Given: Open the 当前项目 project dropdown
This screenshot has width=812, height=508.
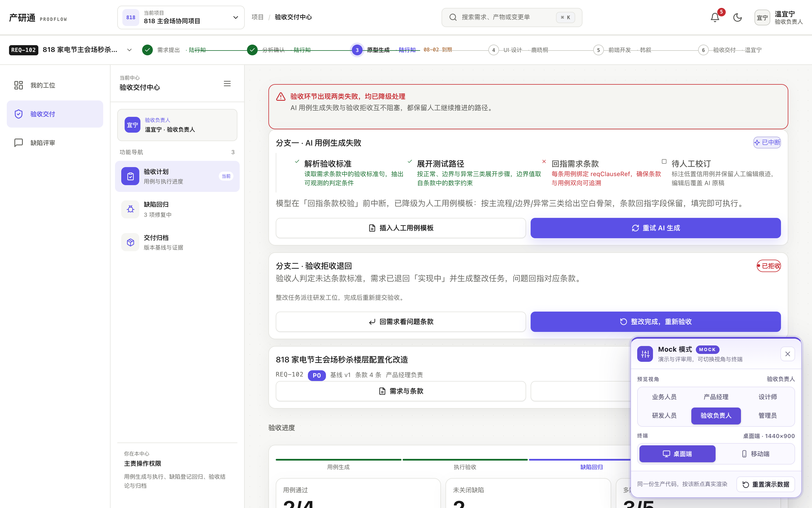Looking at the screenshot, I should click(181, 17).
